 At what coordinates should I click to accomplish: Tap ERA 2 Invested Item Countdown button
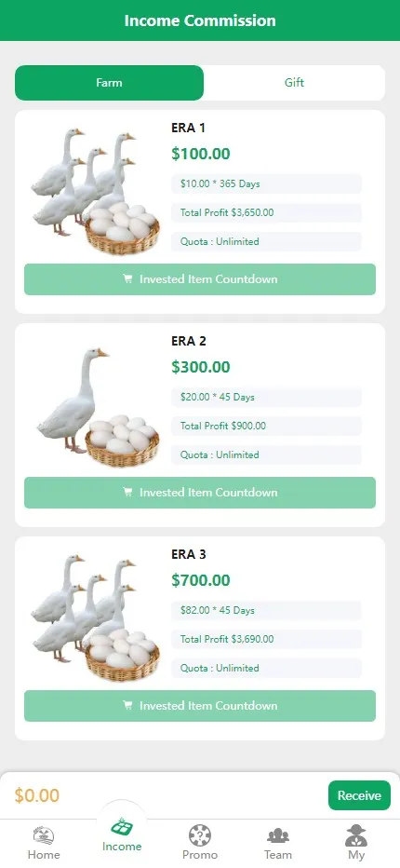[x=200, y=492]
